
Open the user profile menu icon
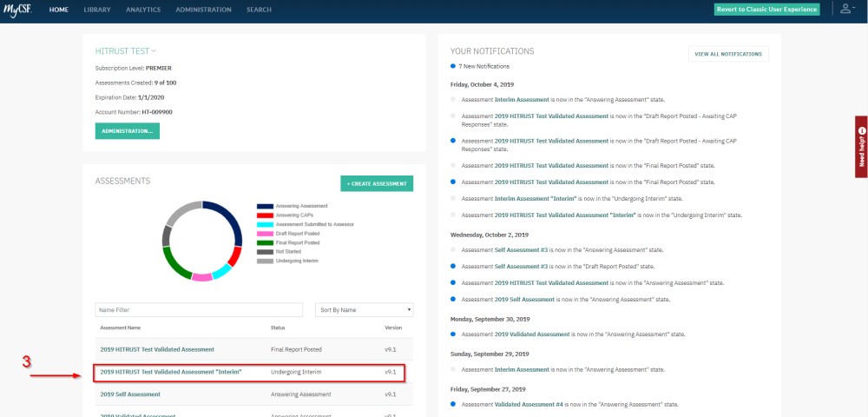click(845, 9)
